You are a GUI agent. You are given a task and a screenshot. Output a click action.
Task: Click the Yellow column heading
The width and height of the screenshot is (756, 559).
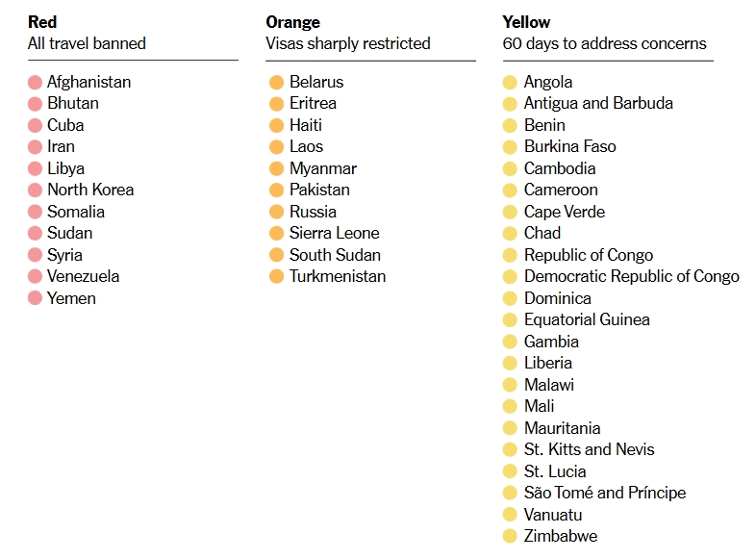(526, 21)
